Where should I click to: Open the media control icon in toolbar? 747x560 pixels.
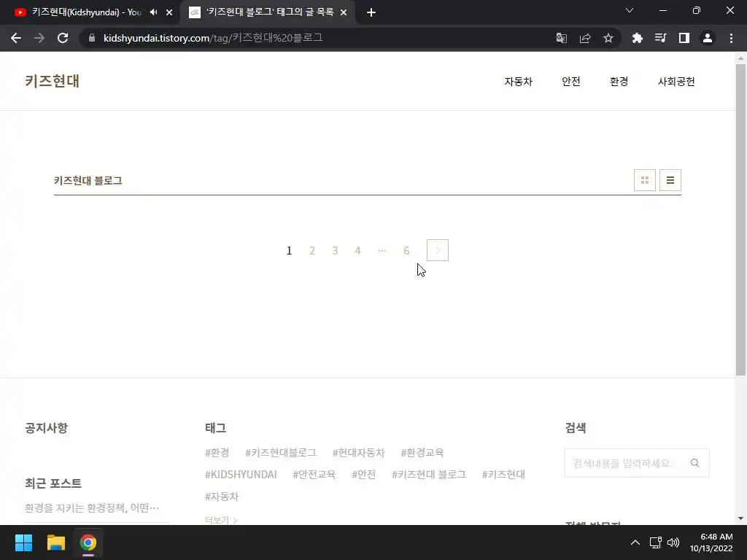click(x=661, y=38)
